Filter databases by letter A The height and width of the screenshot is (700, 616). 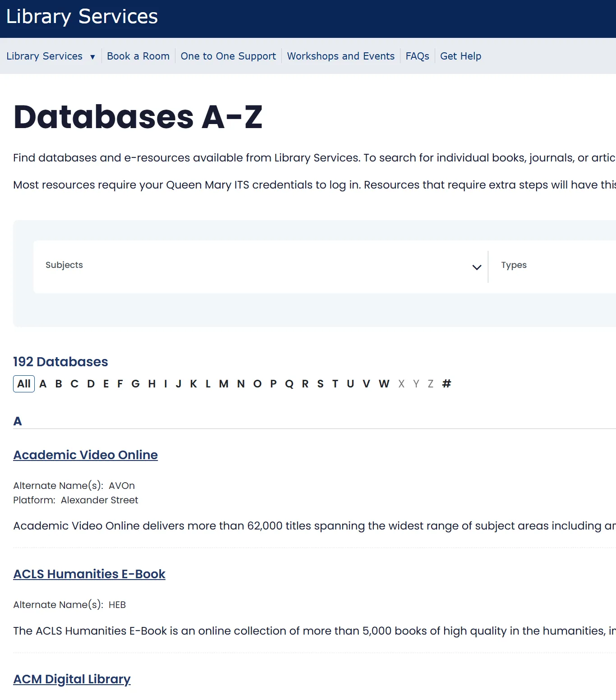pyautogui.click(x=43, y=384)
